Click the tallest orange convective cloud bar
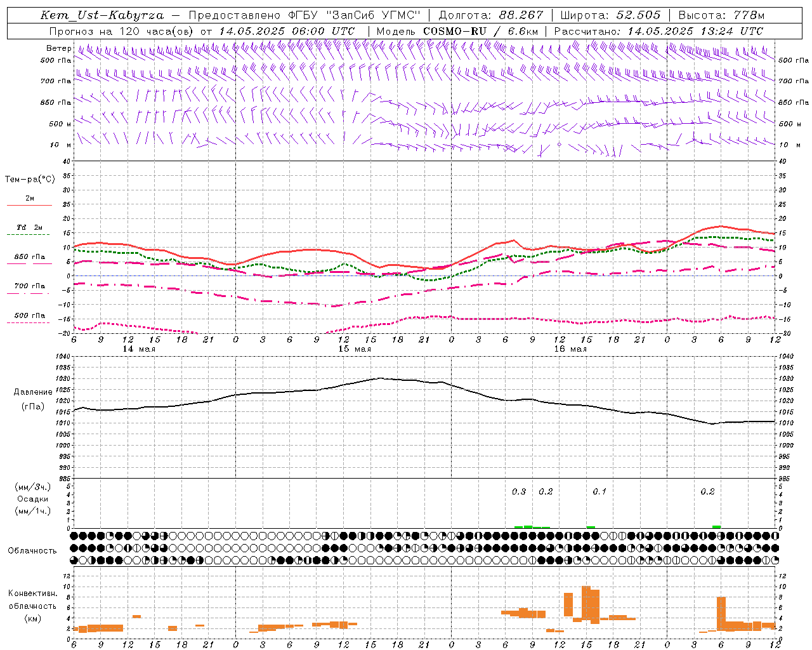This screenshot has width=812, height=650. click(586, 603)
